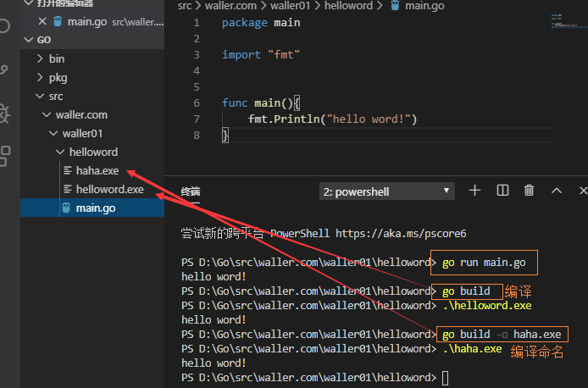The width and height of the screenshot is (588, 388).
Task: Place cursor on import "fmt" line
Action: pos(261,55)
